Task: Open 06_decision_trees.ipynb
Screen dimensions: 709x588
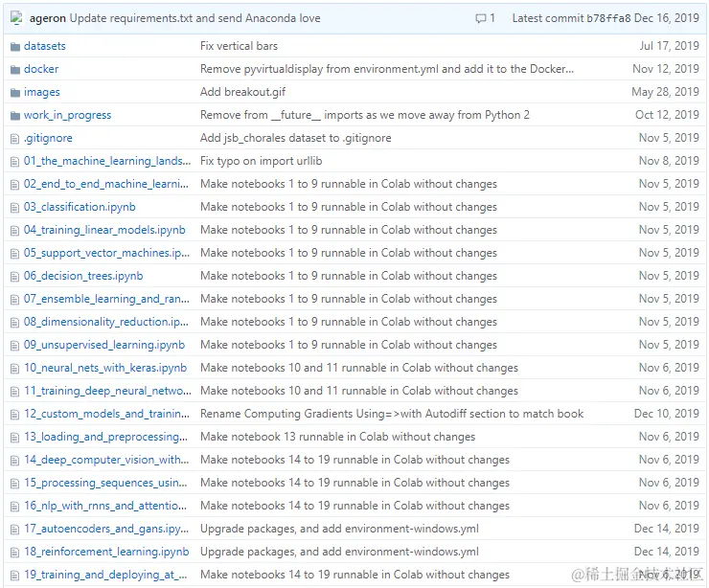Action: point(83,276)
